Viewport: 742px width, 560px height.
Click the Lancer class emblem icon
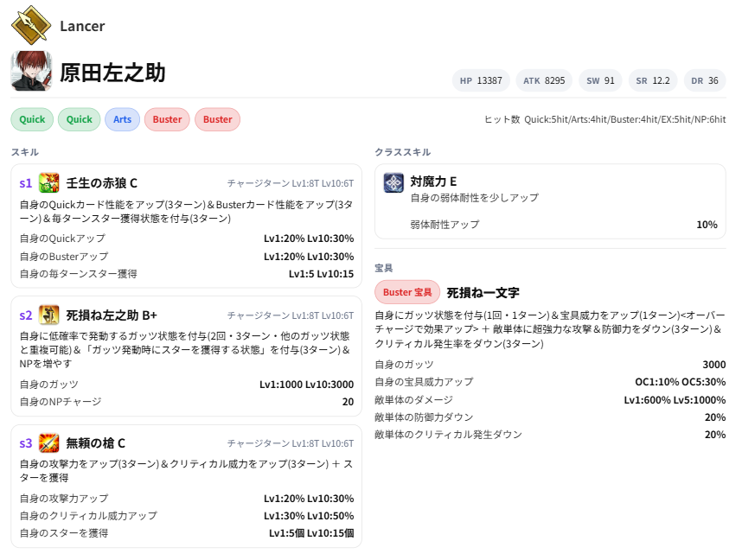pos(31,25)
